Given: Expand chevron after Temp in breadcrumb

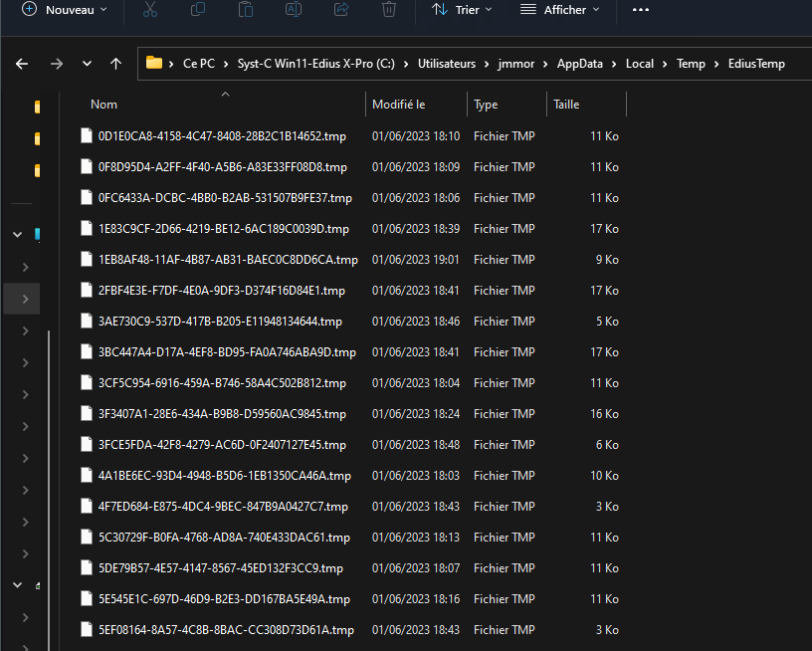Looking at the screenshot, I should click(x=716, y=65).
